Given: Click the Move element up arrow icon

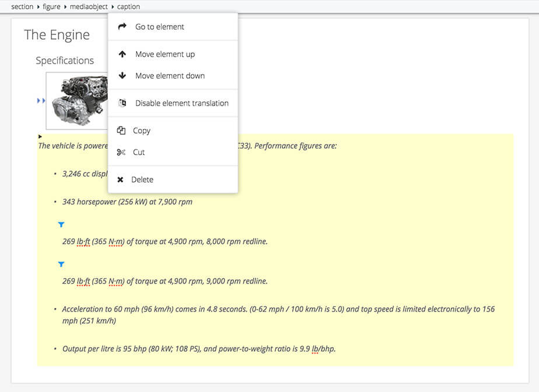Looking at the screenshot, I should (123, 54).
